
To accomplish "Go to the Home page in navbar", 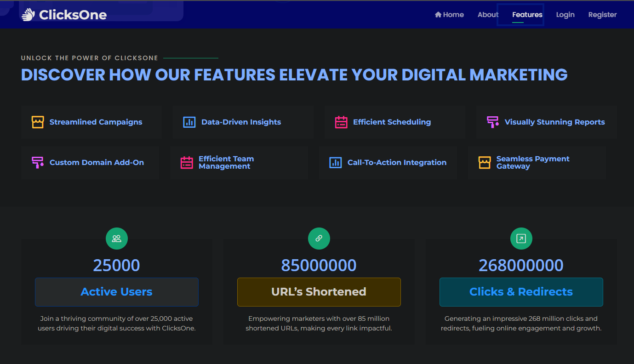I will pos(449,15).
